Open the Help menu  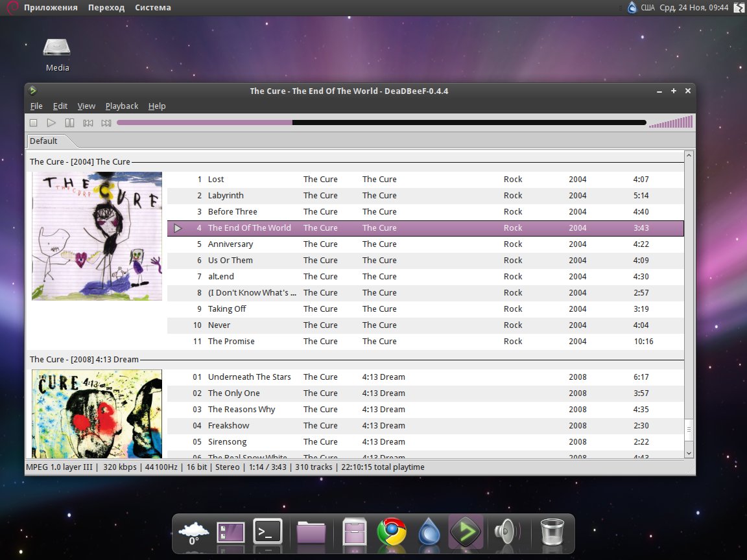tap(157, 106)
